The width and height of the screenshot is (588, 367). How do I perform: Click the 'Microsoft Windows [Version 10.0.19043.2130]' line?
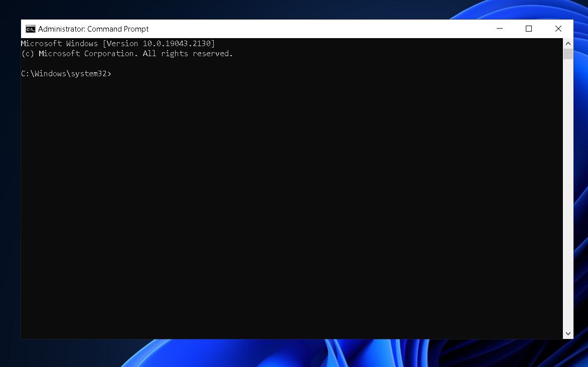click(118, 44)
